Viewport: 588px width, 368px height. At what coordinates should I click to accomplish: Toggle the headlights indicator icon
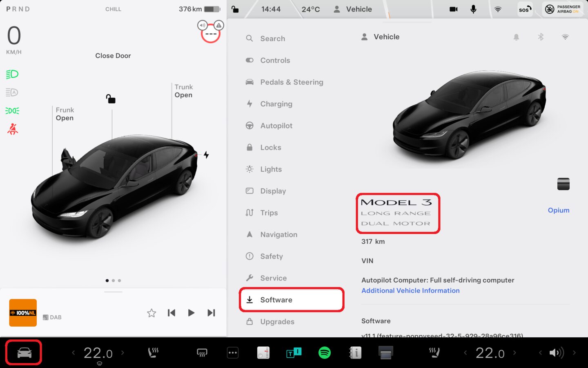click(12, 74)
